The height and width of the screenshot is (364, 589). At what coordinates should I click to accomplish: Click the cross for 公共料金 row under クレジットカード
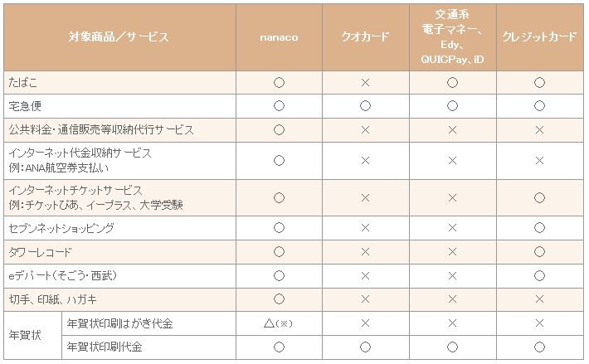click(539, 130)
